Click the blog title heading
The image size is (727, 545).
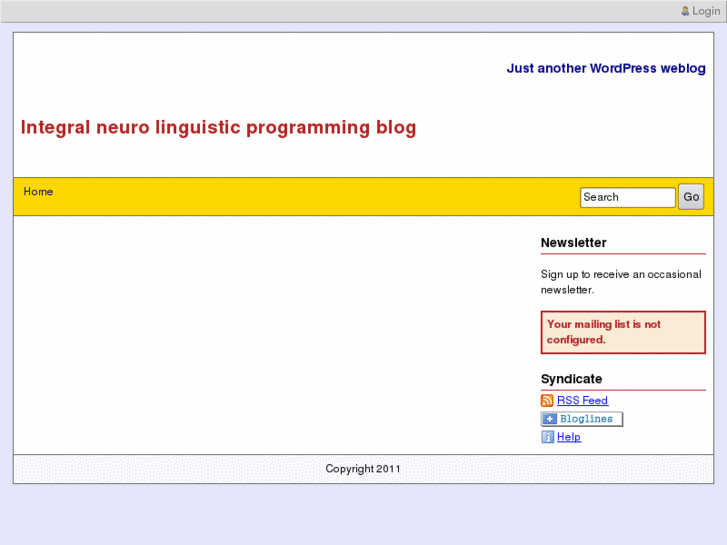218,128
